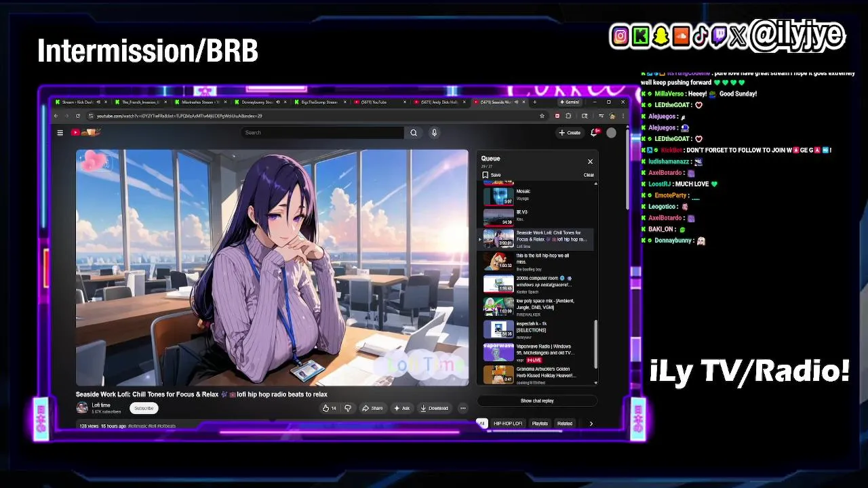Click the #lofimusic hashtag in description
Image resolution: width=868 pixels, height=488 pixels.
(138, 426)
